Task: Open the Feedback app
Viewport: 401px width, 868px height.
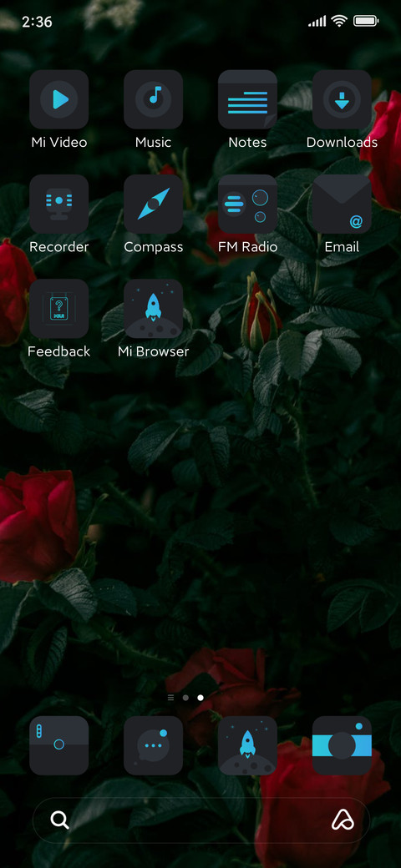Action: tap(58, 309)
